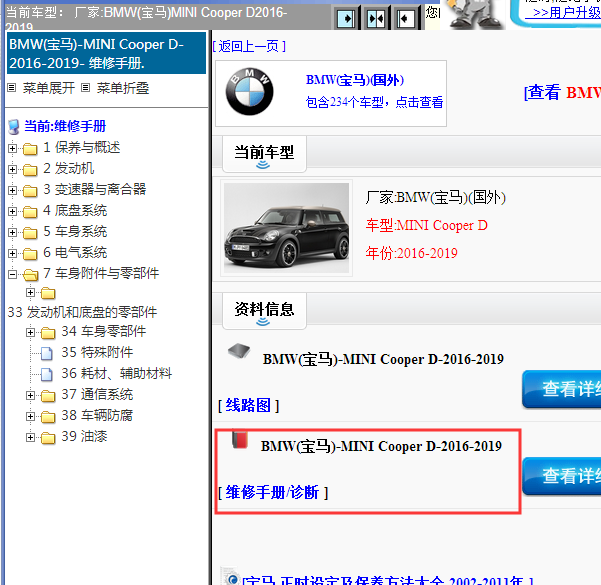This screenshot has height=585, width=601.
Task: Click the MINI Cooper car thumbnail
Action: tap(286, 228)
